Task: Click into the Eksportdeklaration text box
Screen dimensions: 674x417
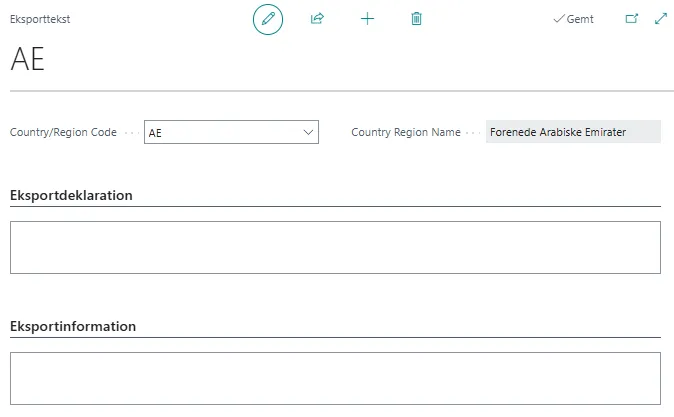Action: pyautogui.click(x=335, y=247)
